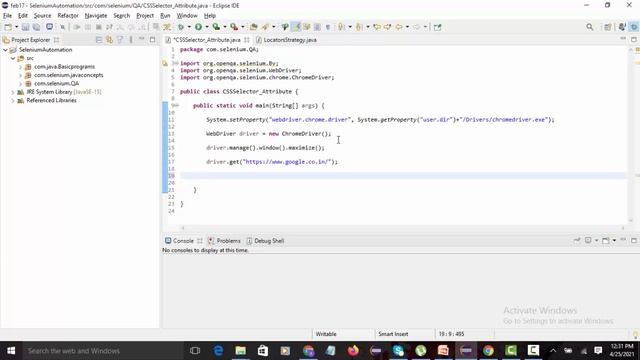This screenshot has height=360, width=640.
Task: Open the Run configurations dropdown arrow
Action: tap(207, 27)
